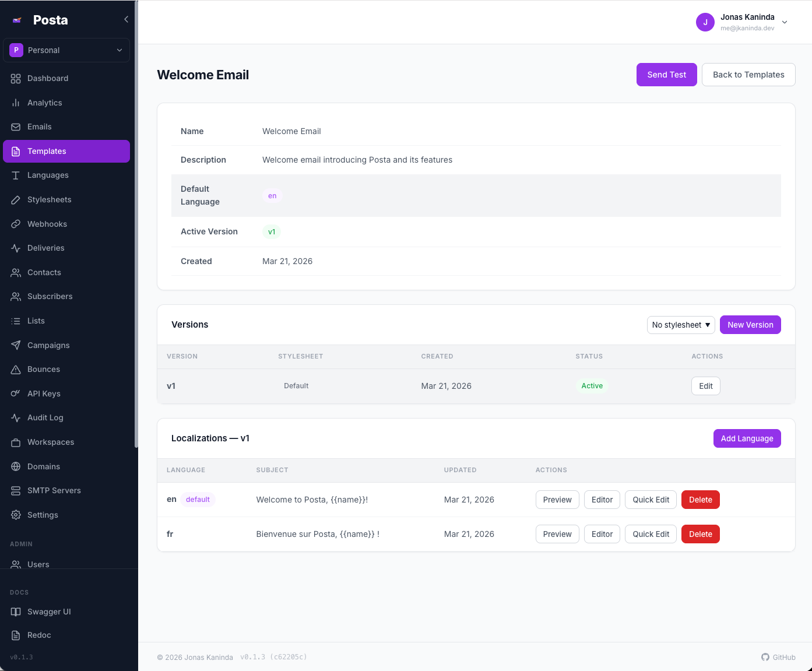
Task: Click the Emails envelope icon
Action: (x=16, y=127)
